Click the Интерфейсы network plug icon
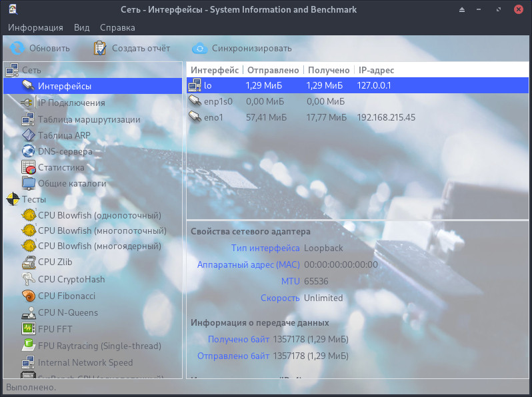This screenshot has height=397, width=532. point(28,86)
